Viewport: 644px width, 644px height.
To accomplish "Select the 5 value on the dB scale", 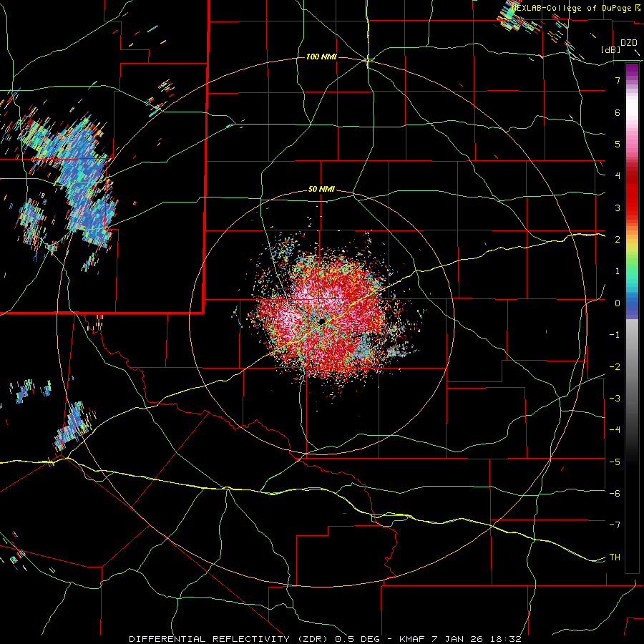I will (x=618, y=144).
